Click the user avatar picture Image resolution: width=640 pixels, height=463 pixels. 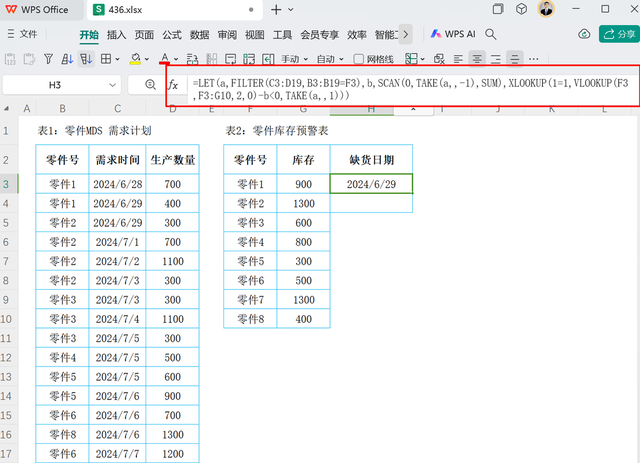(546, 9)
